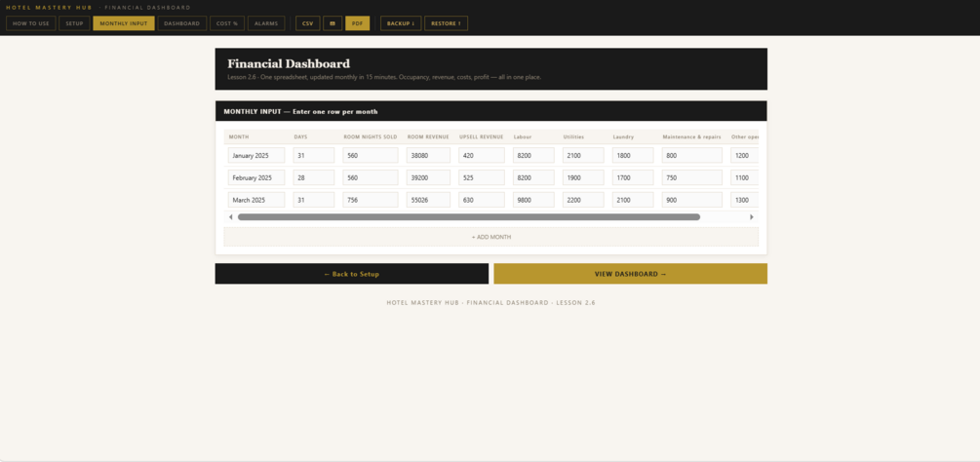Viewport: 980px width, 462px height.
Task: Click room revenue field 39200
Action: (x=428, y=178)
